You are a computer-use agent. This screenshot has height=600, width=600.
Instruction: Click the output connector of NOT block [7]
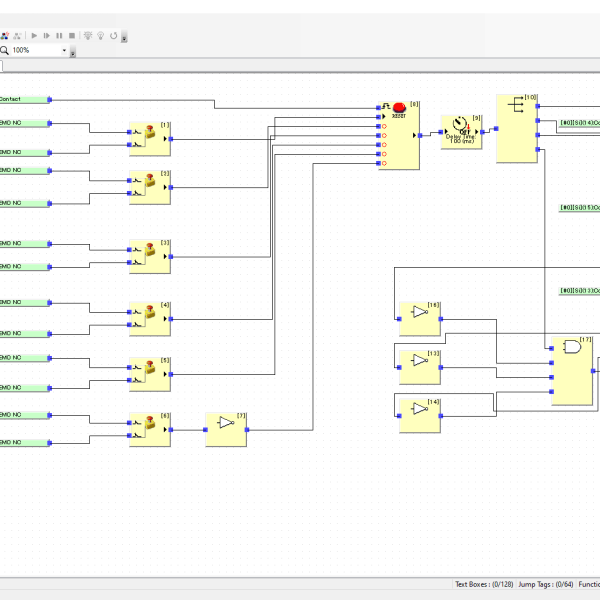coord(247,430)
